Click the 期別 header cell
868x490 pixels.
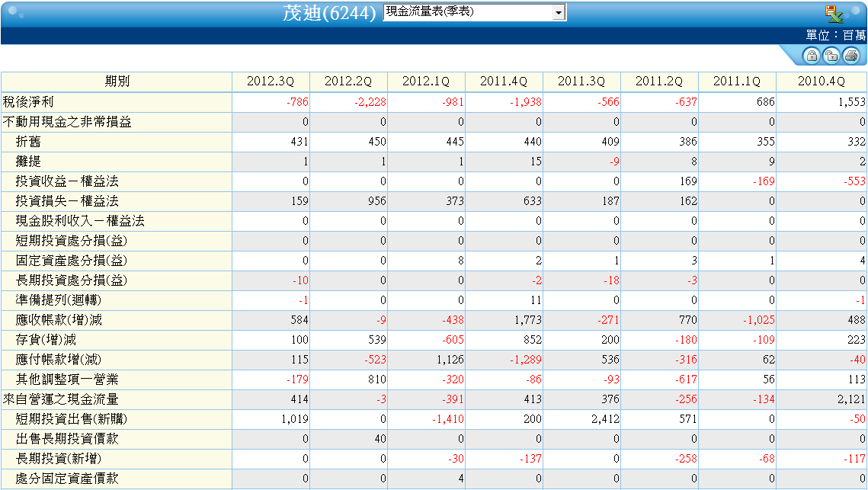[x=117, y=82]
